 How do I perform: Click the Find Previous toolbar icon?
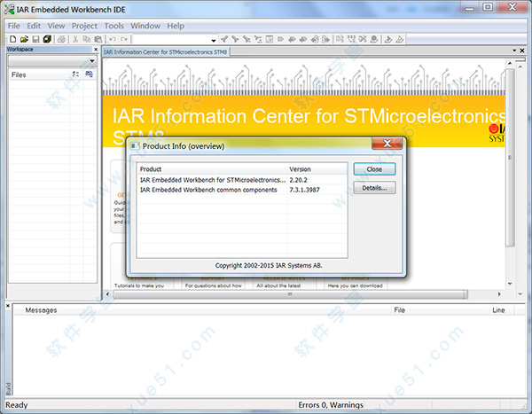[x=224, y=39]
